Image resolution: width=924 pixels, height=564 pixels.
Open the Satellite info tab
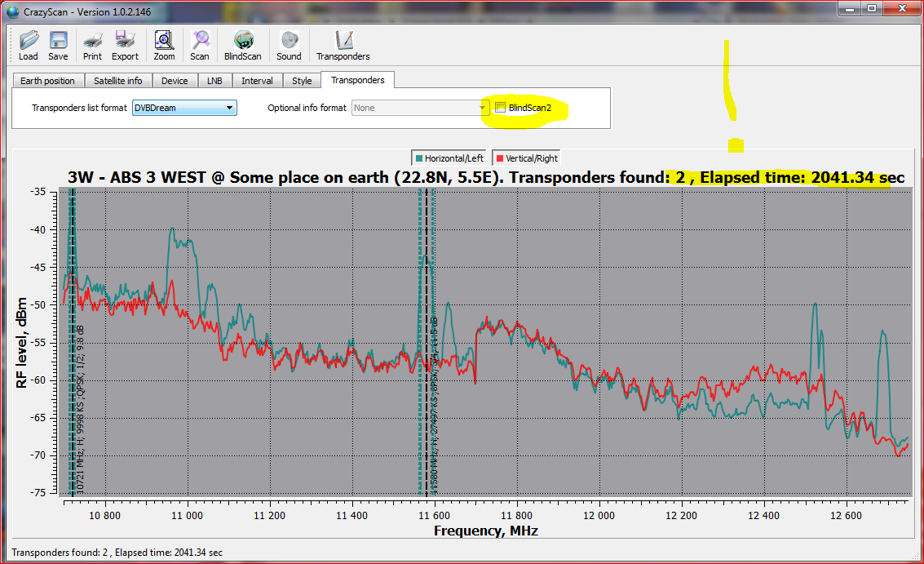[x=117, y=81]
